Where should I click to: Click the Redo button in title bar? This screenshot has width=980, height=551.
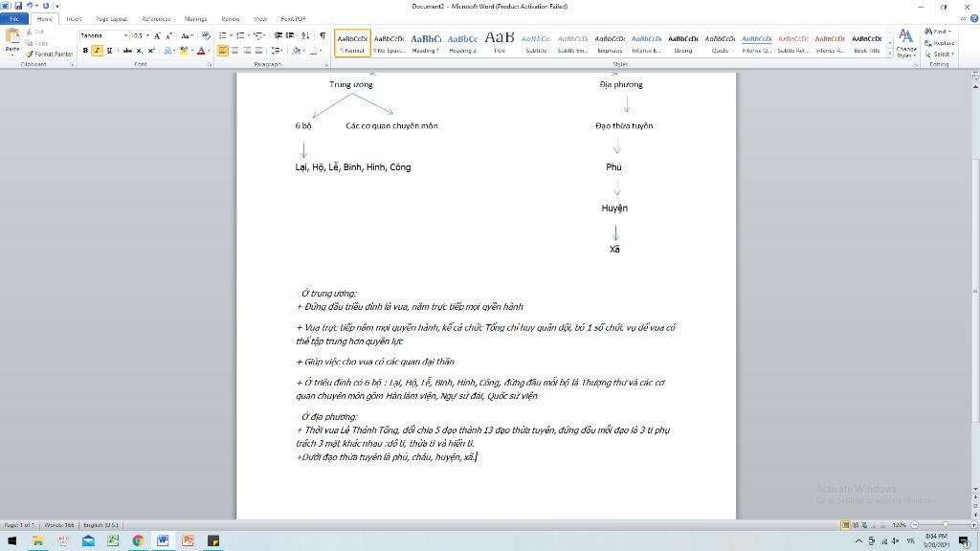[x=46, y=6]
